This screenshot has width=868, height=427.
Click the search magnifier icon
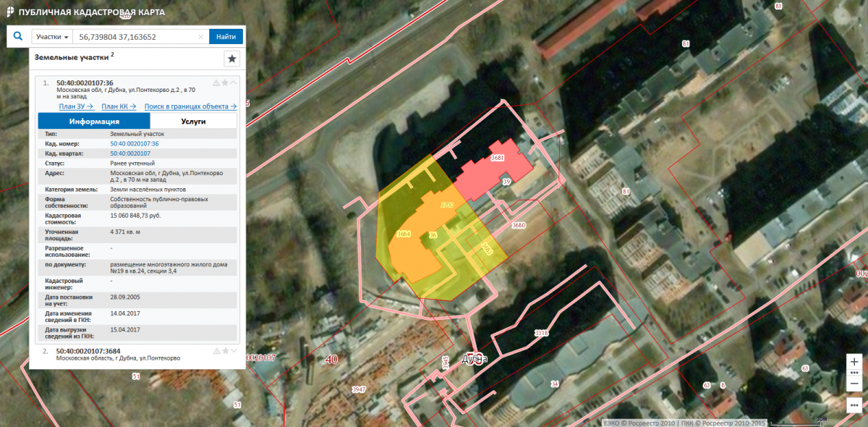point(17,36)
